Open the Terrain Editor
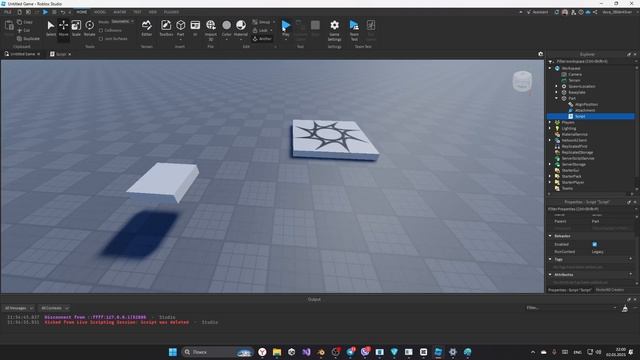This screenshot has height=360, width=640. coord(147,28)
